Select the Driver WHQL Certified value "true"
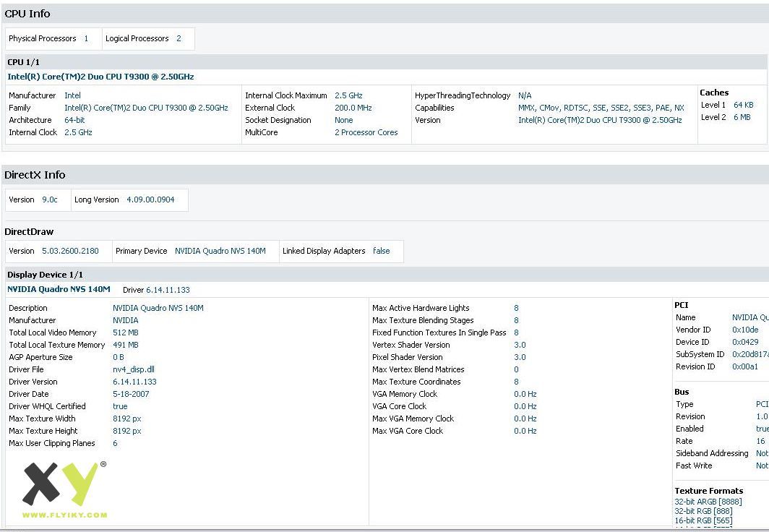769x532 pixels. [x=120, y=406]
